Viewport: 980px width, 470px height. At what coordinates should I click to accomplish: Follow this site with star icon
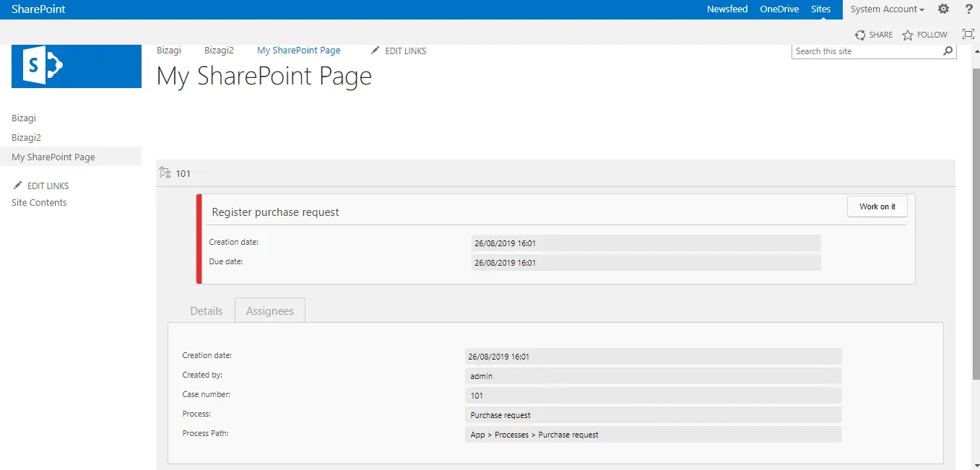point(908,35)
